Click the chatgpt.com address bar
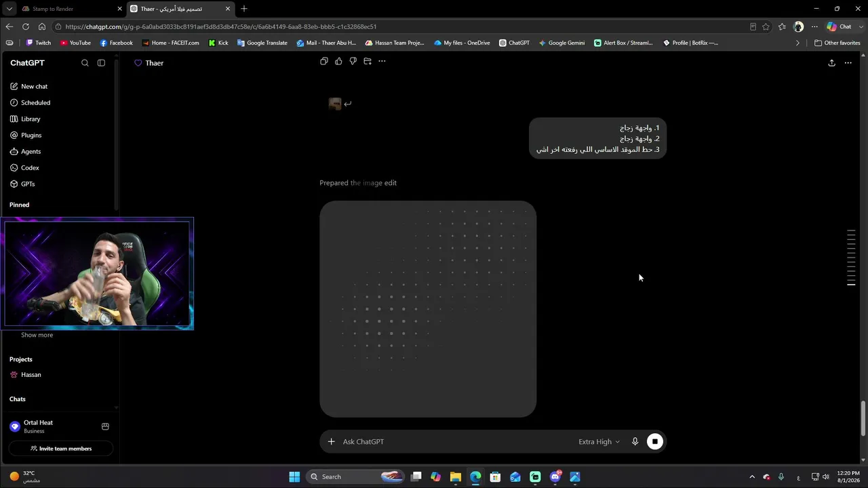868x488 pixels. (400, 27)
